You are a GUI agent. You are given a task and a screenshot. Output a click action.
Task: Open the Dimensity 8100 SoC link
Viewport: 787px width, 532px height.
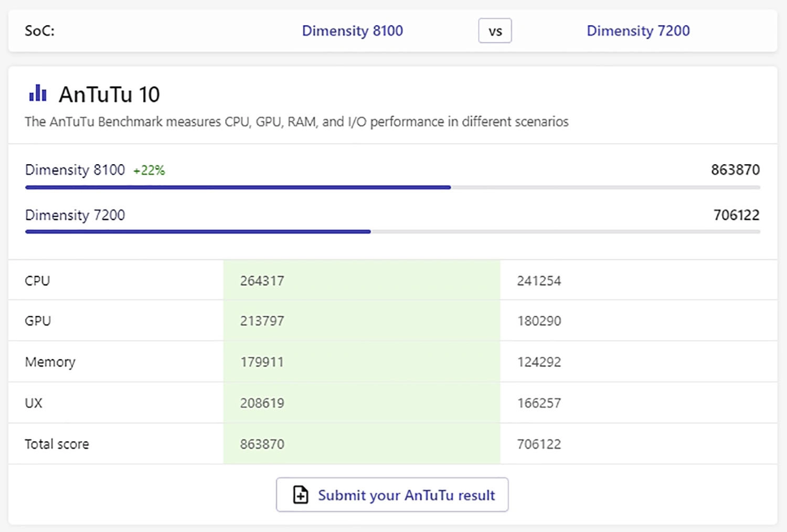(353, 31)
